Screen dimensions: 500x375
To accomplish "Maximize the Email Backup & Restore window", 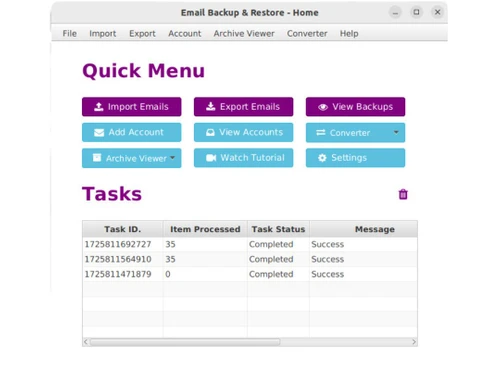I will (x=416, y=12).
